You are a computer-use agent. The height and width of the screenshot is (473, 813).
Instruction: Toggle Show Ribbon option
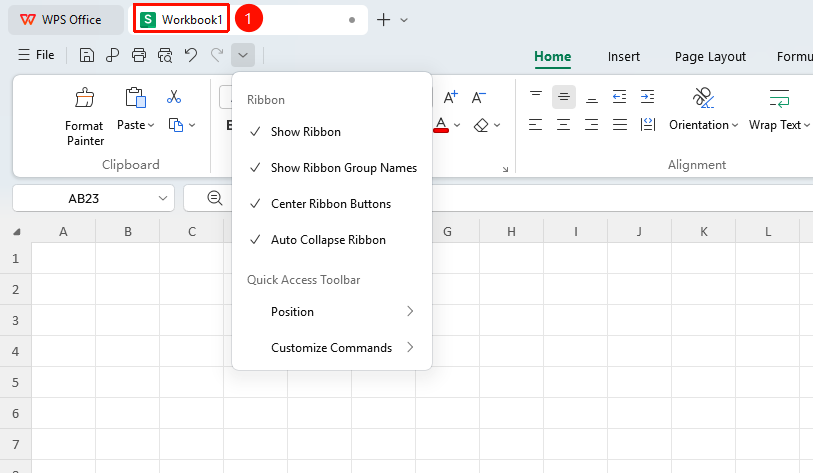point(332,132)
